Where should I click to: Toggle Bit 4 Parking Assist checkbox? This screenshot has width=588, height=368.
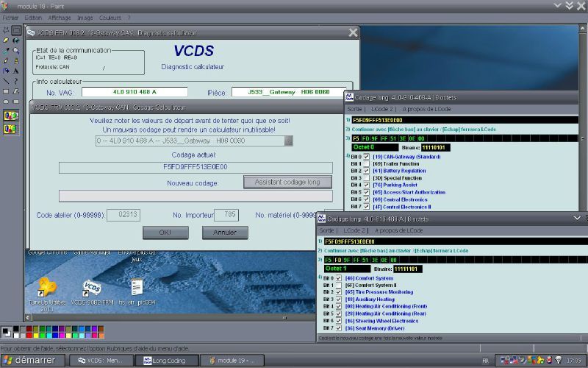click(365, 185)
